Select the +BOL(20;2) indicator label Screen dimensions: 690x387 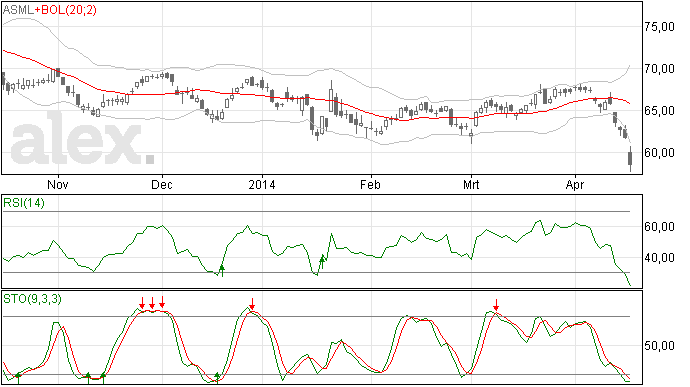tap(65, 10)
